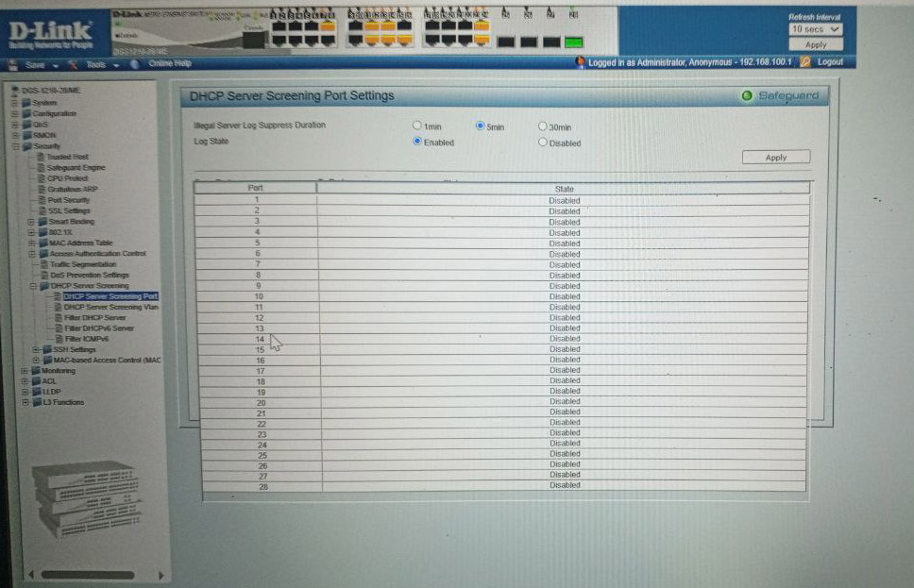Click the Safeguard Engine page icon
This screenshot has height=588, width=914.
point(41,167)
